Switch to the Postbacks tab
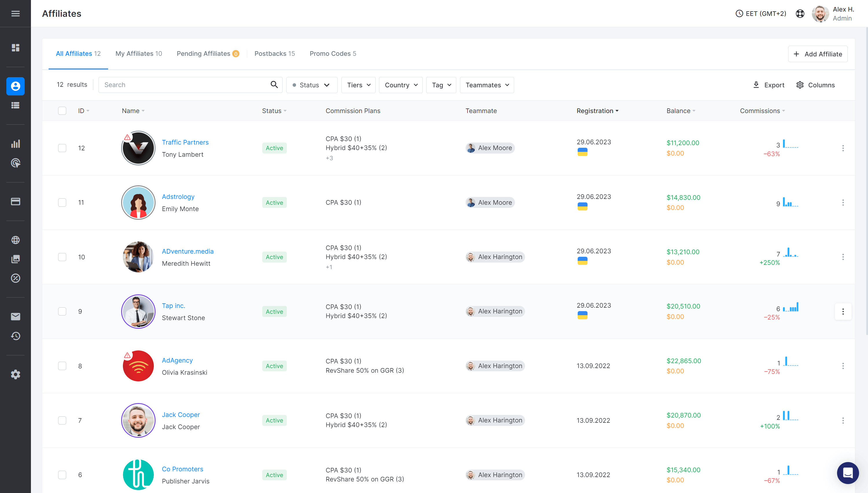The width and height of the screenshot is (868, 493). pyautogui.click(x=275, y=53)
